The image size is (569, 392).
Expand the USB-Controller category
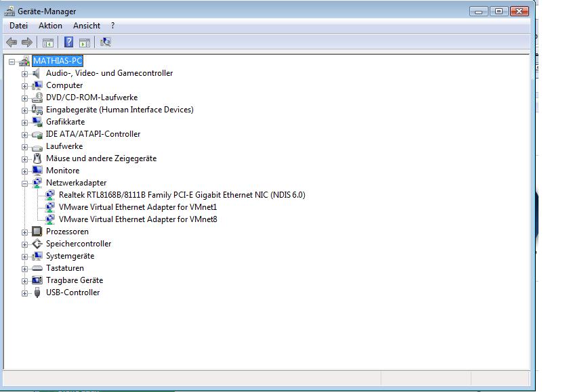click(x=24, y=293)
